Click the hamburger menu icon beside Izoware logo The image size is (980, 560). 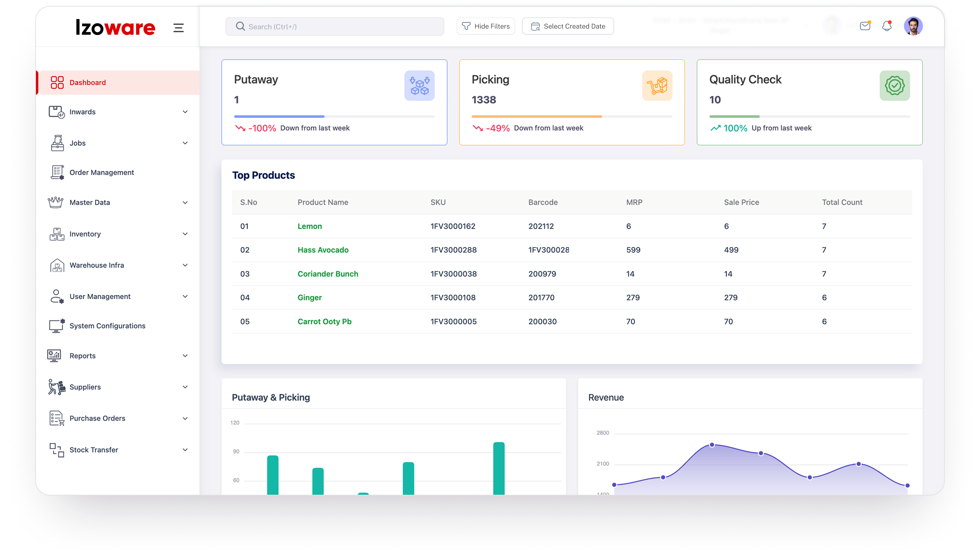pos(178,28)
